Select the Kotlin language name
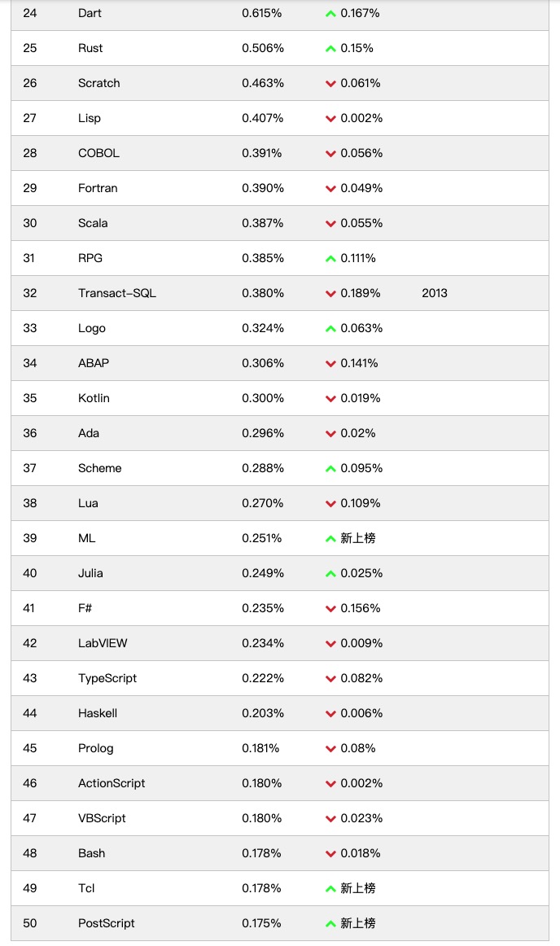 94,398
